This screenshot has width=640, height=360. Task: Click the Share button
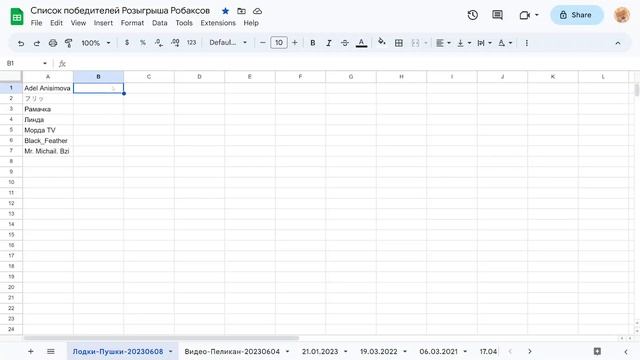pyautogui.click(x=576, y=15)
